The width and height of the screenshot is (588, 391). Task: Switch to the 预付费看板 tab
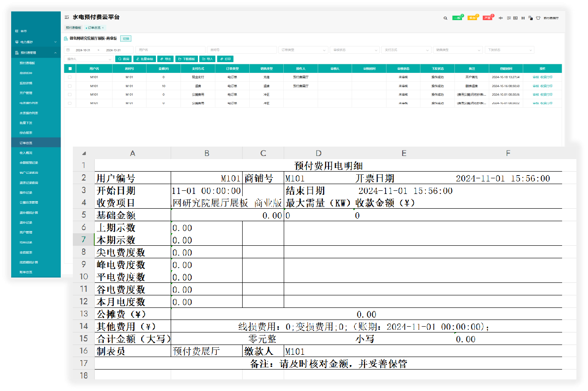tap(73, 28)
